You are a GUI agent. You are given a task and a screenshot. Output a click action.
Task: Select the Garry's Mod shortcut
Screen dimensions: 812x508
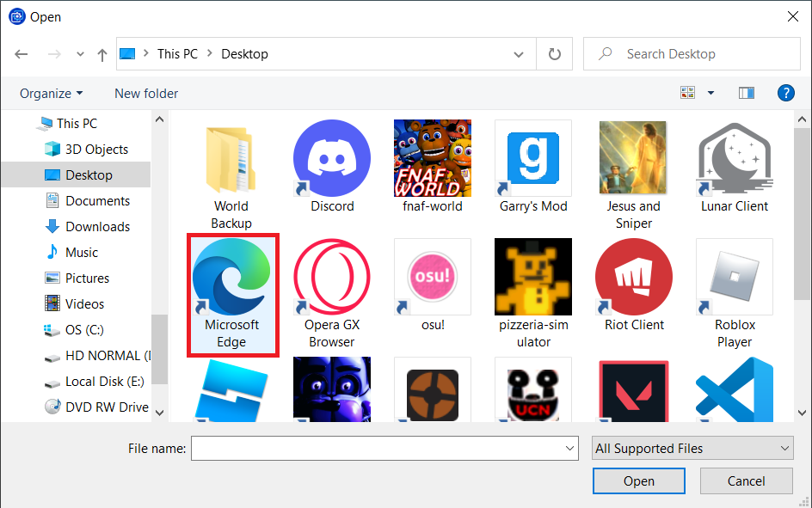pos(533,158)
